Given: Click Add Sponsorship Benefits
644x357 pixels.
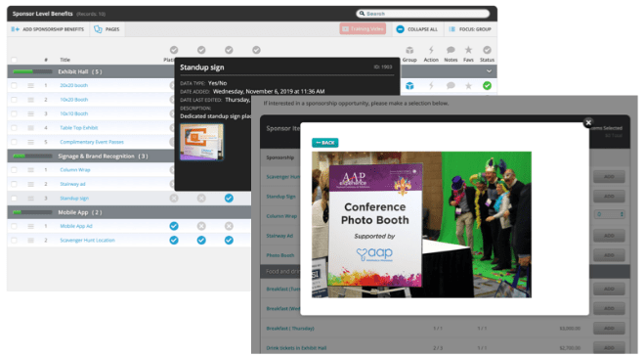Looking at the screenshot, I should [x=48, y=29].
